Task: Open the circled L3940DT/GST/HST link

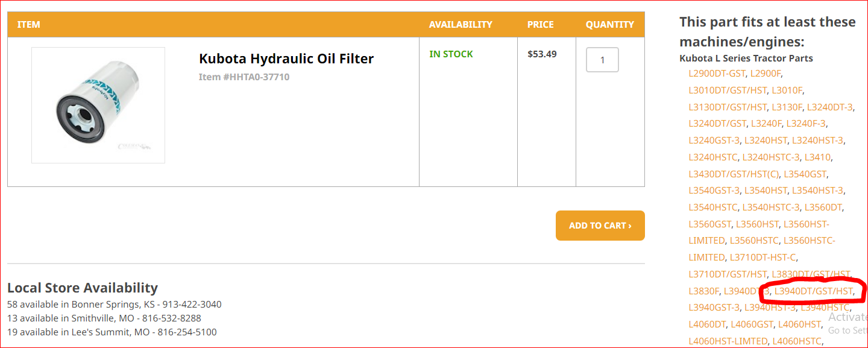Action: coord(814,291)
